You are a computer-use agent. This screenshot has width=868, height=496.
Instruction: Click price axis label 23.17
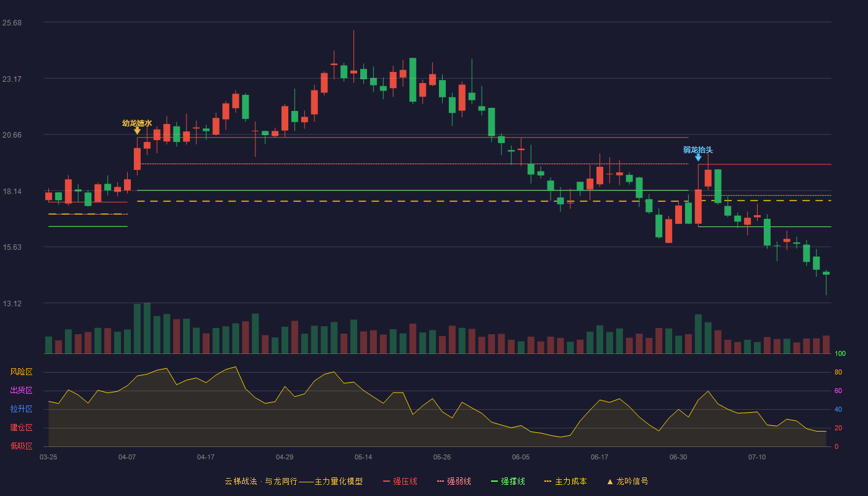[x=12, y=79]
